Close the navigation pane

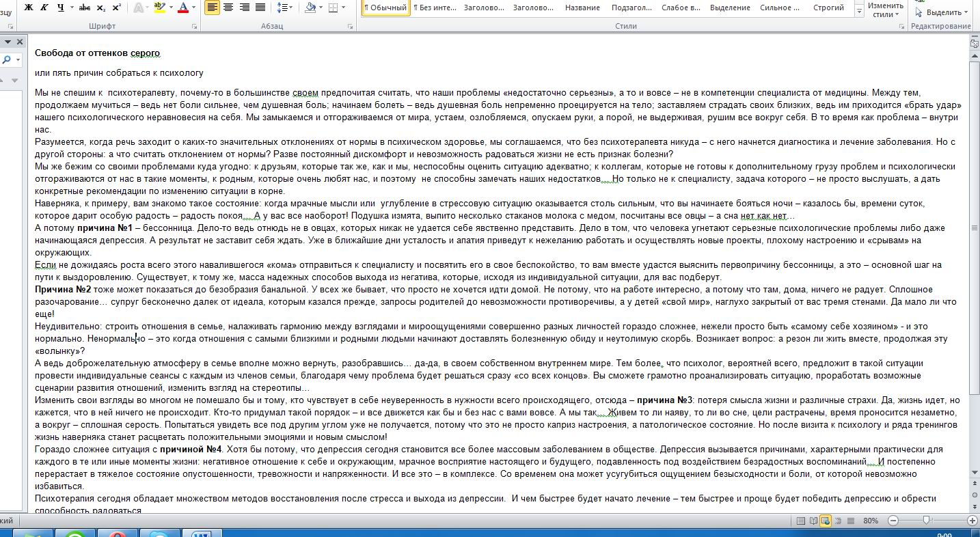[x=20, y=42]
